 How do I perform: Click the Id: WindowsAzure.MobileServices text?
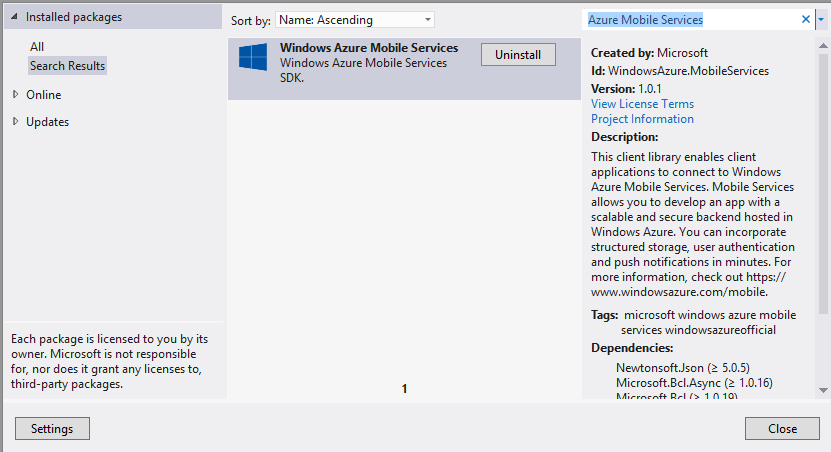[680, 71]
